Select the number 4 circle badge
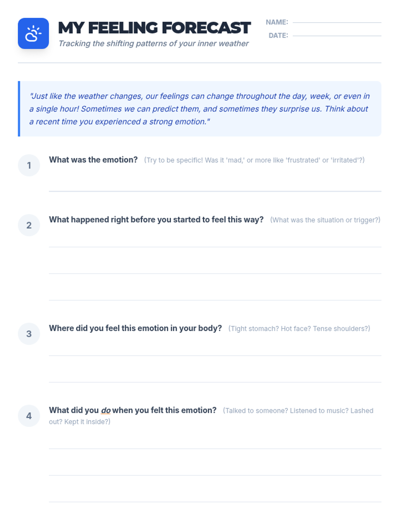The image size is (399, 532). click(29, 416)
